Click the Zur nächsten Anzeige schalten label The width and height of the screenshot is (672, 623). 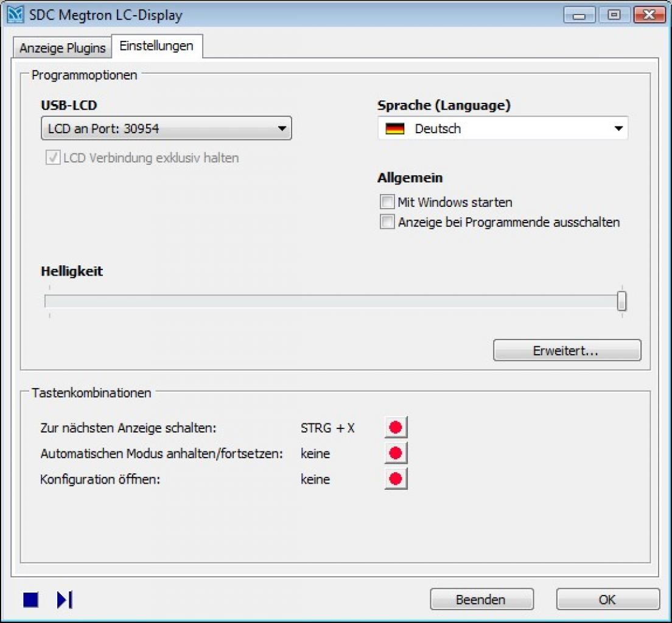[x=128, y=428]
